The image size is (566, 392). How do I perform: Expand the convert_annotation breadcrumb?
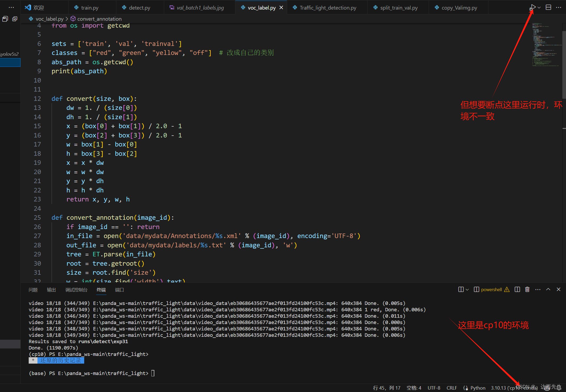click(99, 19)
